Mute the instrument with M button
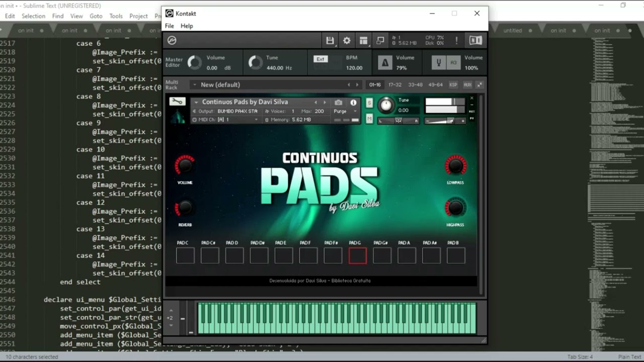 (x=369, y=119)
